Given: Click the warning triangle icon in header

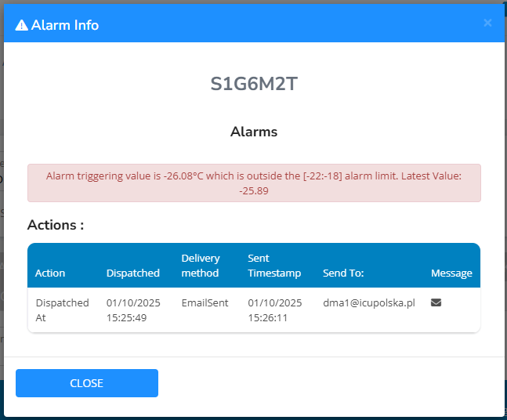Looking at the screenshot, I should (x=22, y=25).
